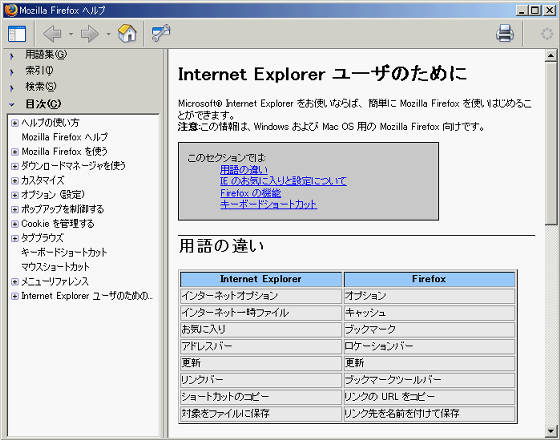Toggle the sidebar panel icon
Viewport: 560px width, 440px height.
17,34
